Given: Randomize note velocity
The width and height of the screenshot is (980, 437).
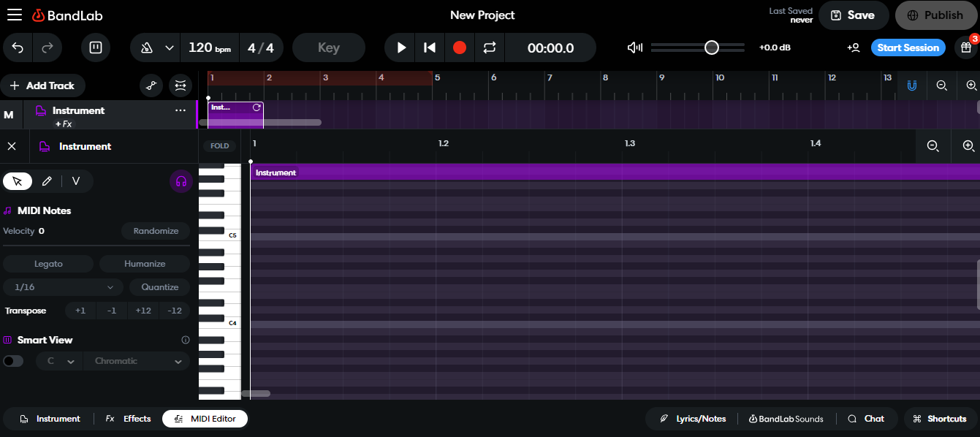Looking at the screenshot, I should pos(156,231).
